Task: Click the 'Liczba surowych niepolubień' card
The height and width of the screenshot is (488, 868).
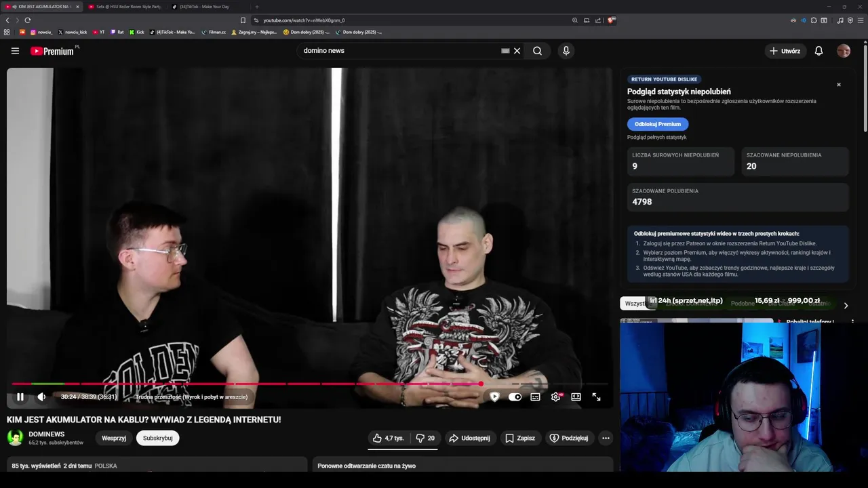Action: click(680, 161)
